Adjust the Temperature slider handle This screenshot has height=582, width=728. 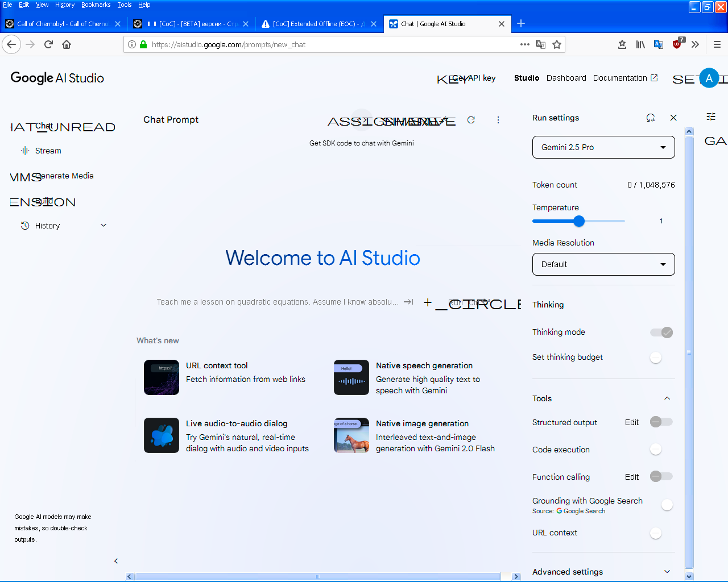[x=579, y=221]
